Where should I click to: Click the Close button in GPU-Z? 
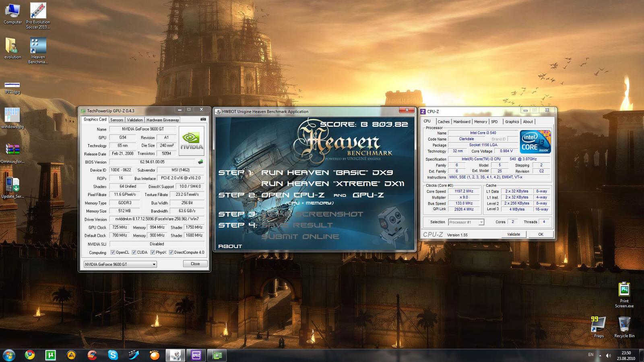pos(195,264)
